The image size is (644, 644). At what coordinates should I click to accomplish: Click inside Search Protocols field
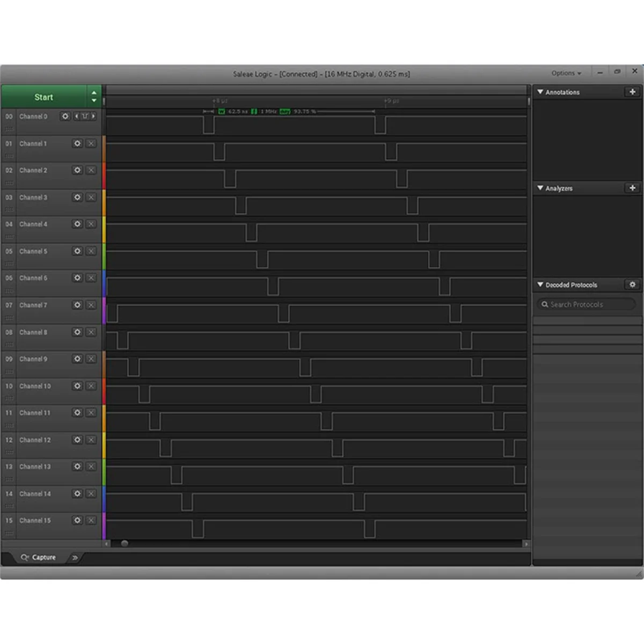[x=586, y=304]
